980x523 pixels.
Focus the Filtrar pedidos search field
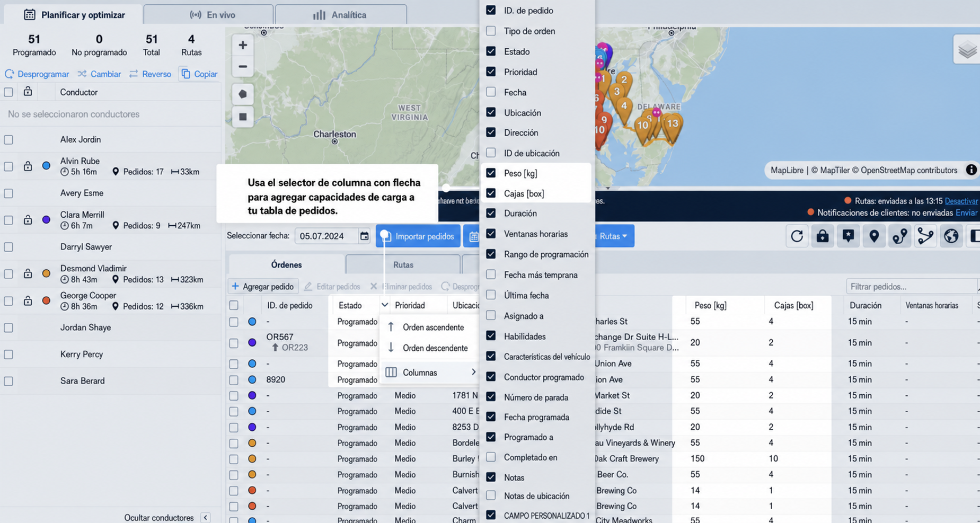(912, 286)
